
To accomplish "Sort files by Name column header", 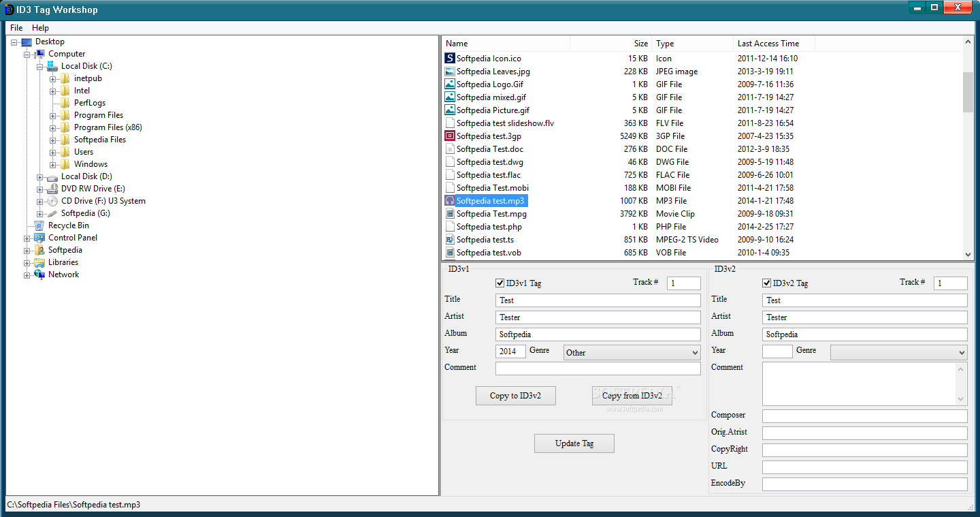I will coord(506,44).
